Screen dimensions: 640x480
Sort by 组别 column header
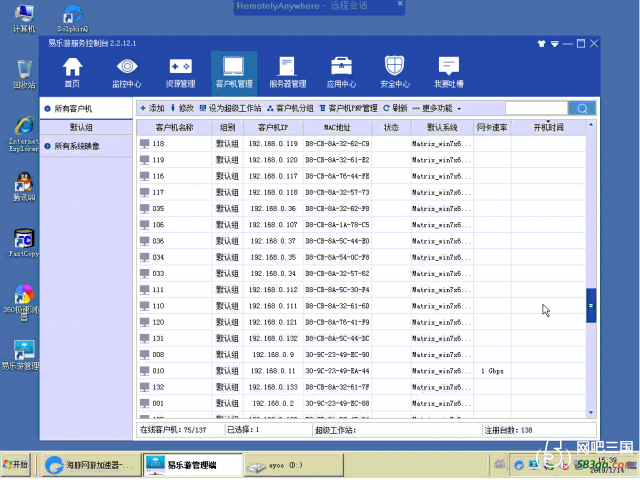coord(227,127)
